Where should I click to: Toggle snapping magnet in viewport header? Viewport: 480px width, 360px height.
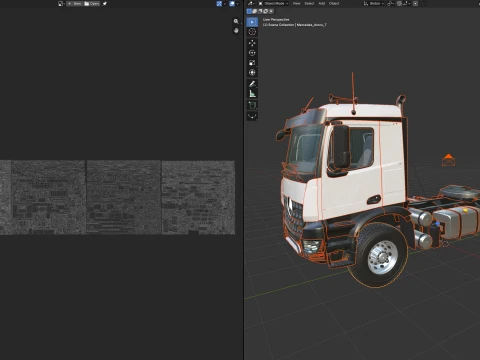[x=399, y=4]
